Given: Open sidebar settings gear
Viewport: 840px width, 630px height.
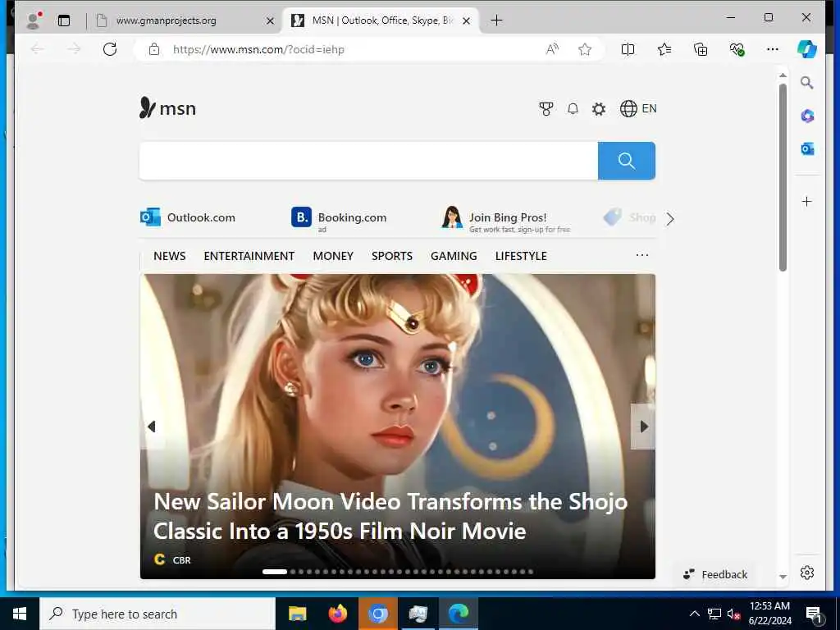Looking at the screenshot, I should 807,573.
